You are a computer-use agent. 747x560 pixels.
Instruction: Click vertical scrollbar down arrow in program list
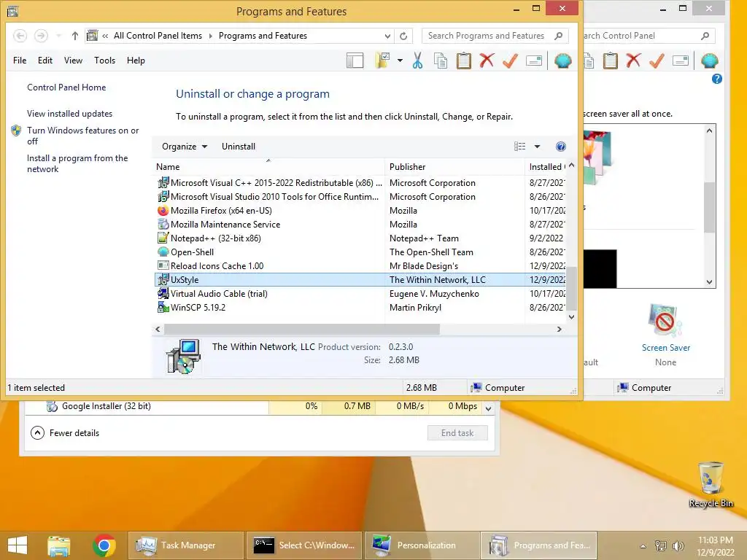tap(571, 317)
